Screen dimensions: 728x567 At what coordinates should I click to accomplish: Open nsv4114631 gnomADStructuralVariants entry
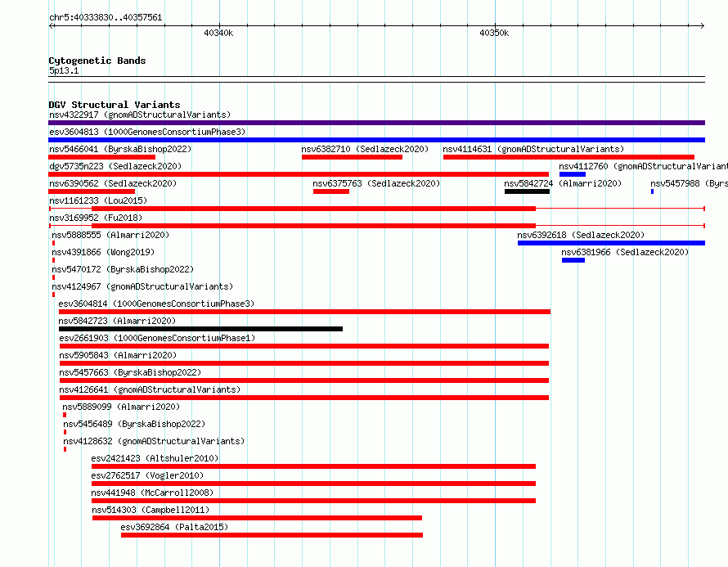coord(533,149)
